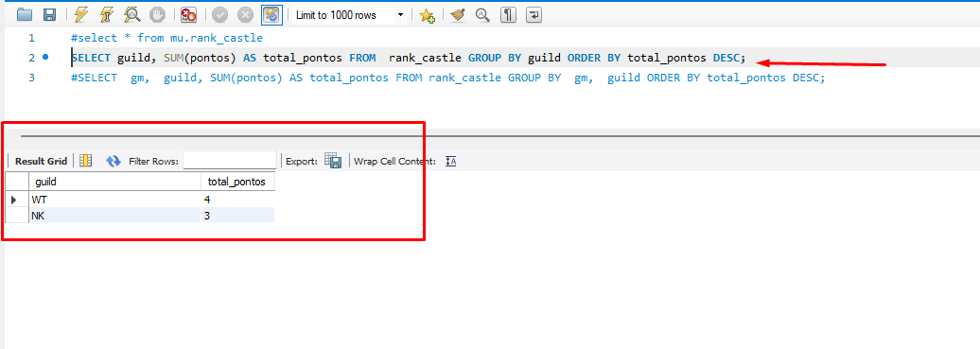Toggle word wrap in the editor toolbar

tap(534, 14)
